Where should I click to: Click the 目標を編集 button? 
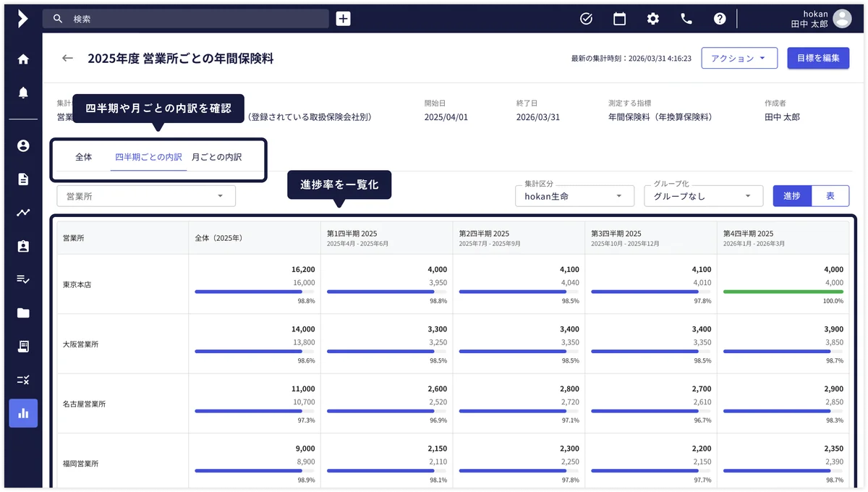point(820,58)
